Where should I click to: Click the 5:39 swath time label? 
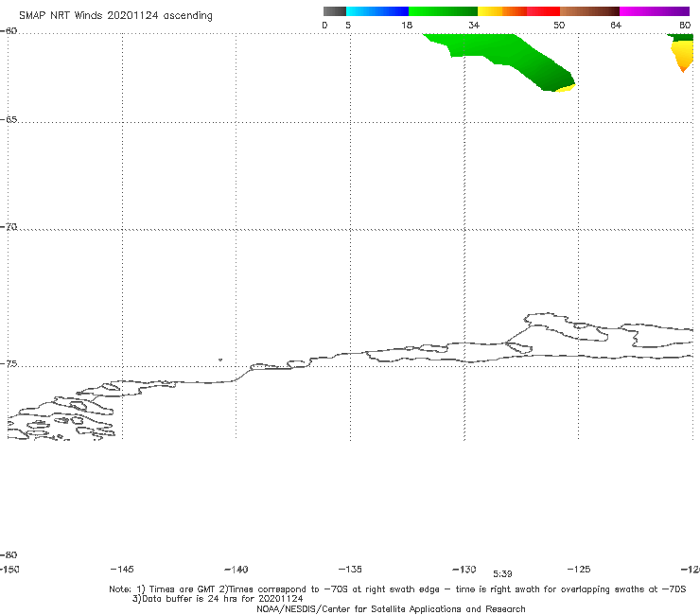(x=502, y=574)
